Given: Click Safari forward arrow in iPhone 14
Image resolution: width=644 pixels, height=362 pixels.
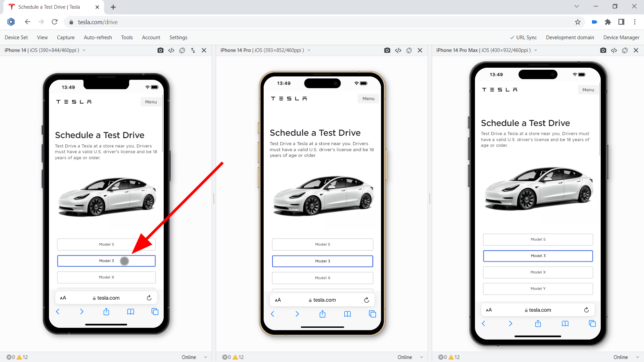Looking at the screenshot, I should [82, 312].
